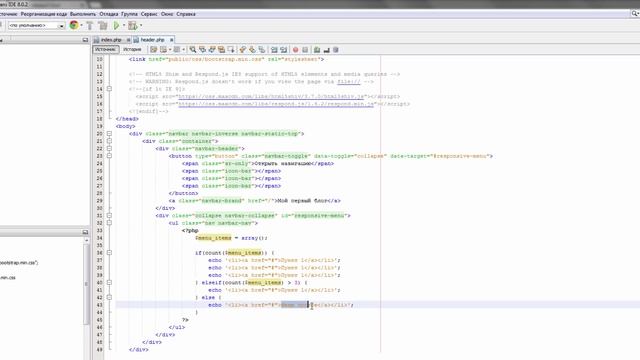Image resolution: width=640 pixels, height=360 pixels.
Task: Collapse code fold at line 20
Action: (109, 133)
